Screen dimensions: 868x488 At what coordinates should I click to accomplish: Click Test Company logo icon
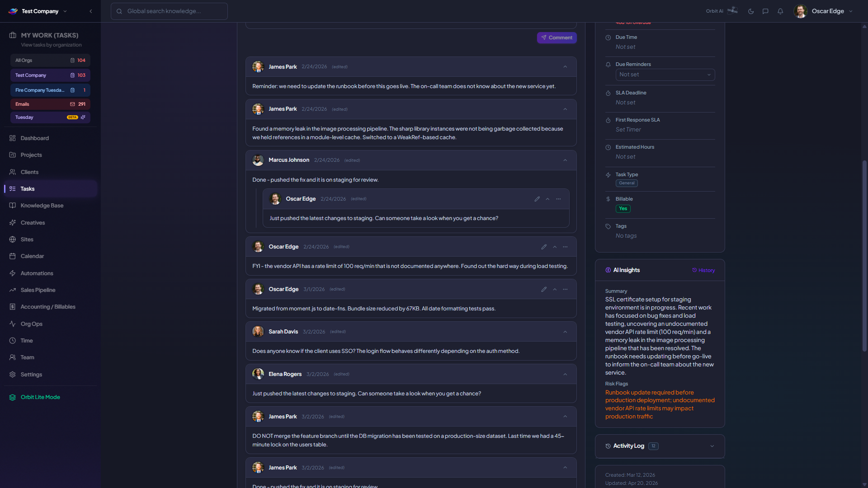[13, 11]
